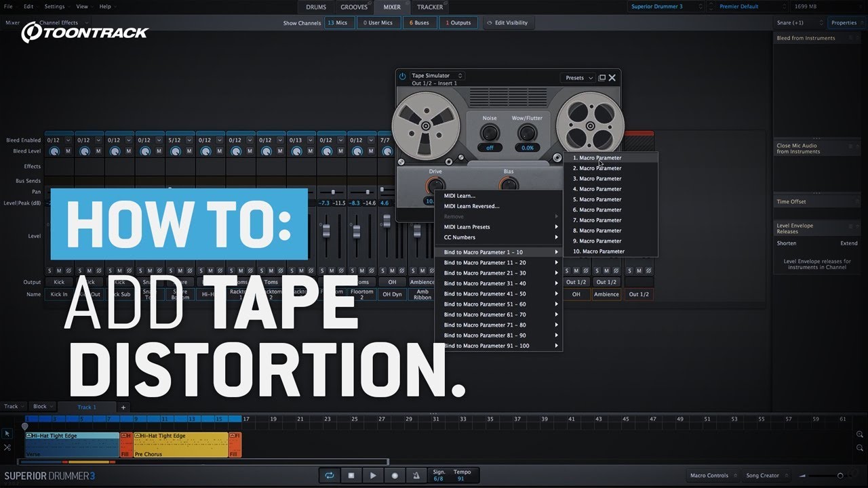Image resolution: width=868 pixels, height=488 pixels.
Task: Select the arrow pointer tool in the track editor
Action: (x=7, y=434)
